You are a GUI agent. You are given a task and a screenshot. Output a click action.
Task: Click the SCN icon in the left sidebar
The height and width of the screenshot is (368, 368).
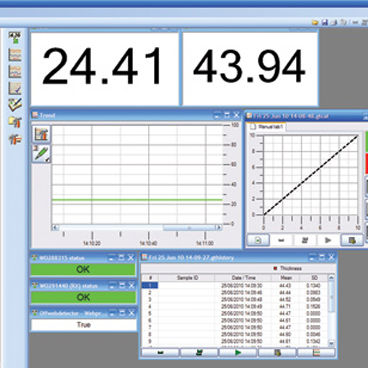click(x=15, y=38)
